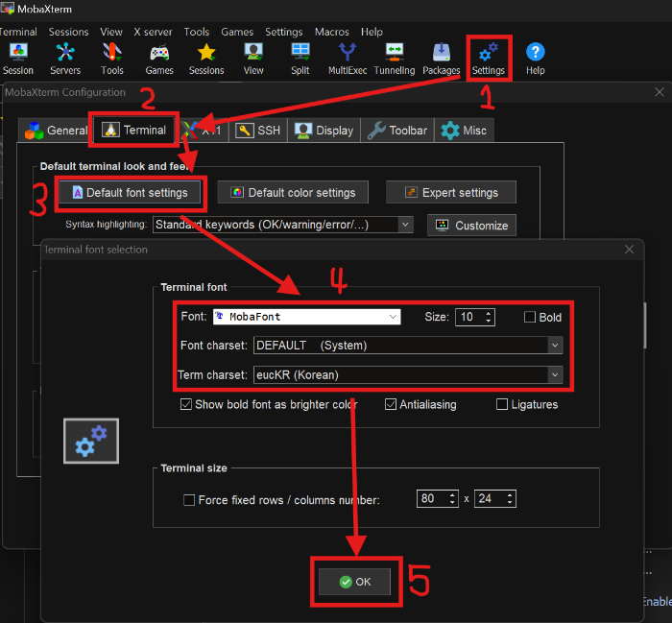This screenshot has height=623, width=672.
Task: Close the Terminal font selection dialog
Action: [x=629, y=249]
